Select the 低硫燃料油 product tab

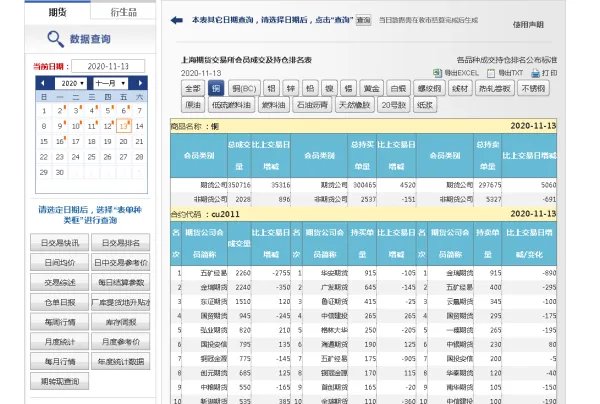click(231, 105)
